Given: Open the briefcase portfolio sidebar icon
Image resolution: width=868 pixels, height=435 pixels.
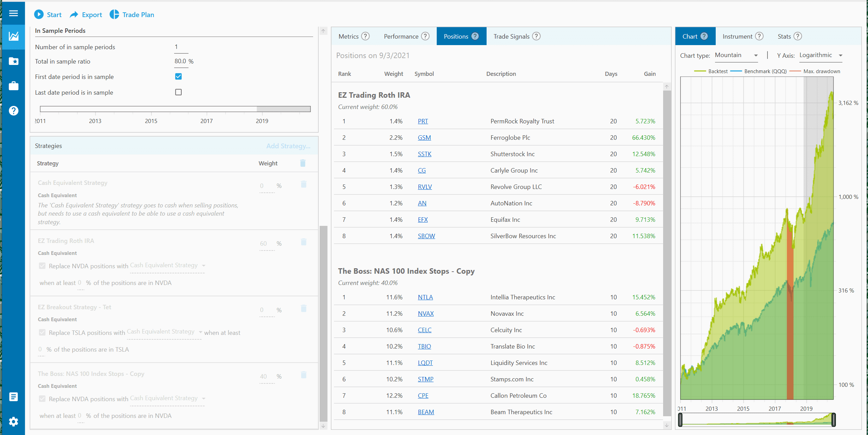Looking at the screenshot, I should tap(13, 86).
